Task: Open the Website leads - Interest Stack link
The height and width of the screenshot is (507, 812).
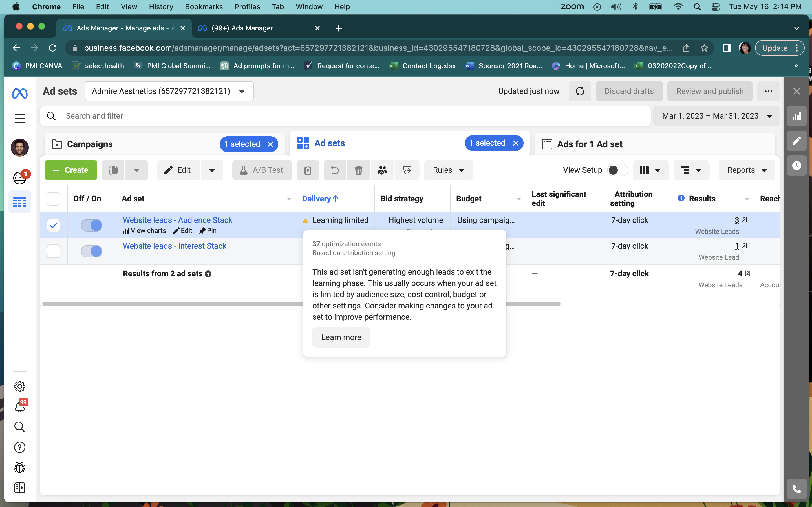Action: tap(175, 246)
